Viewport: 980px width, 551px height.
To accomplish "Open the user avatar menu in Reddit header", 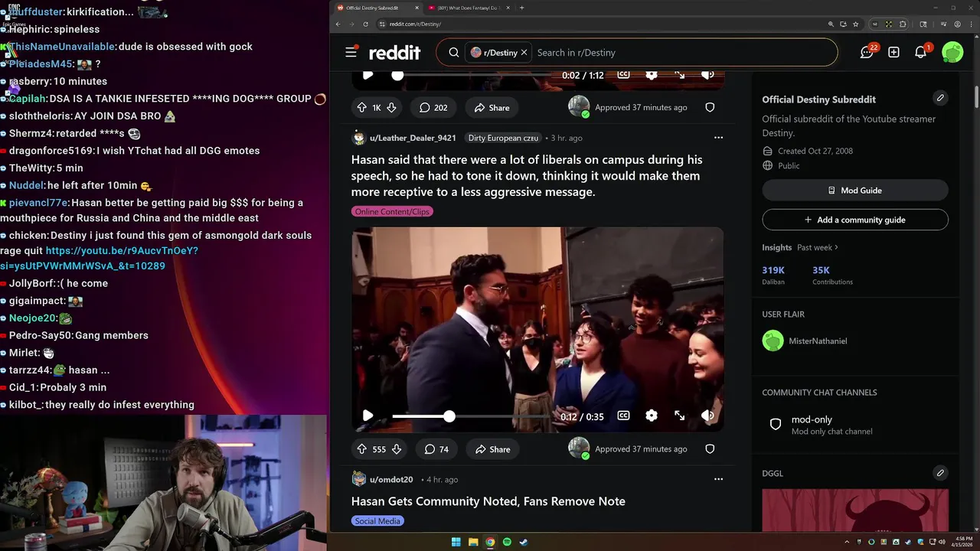I will click(952, 52).
